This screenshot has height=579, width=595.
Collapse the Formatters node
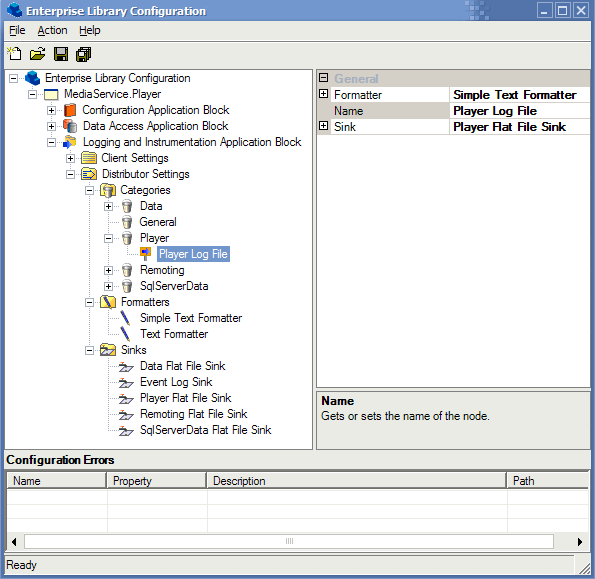coord(90,303)
